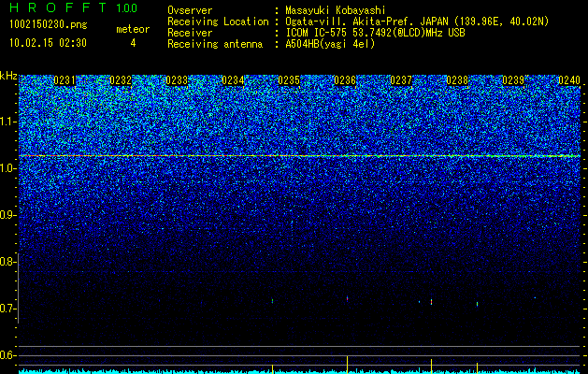588x374 pixels.
Task: Click the file name 1002150230.png
Action: (x=49, y=25)
